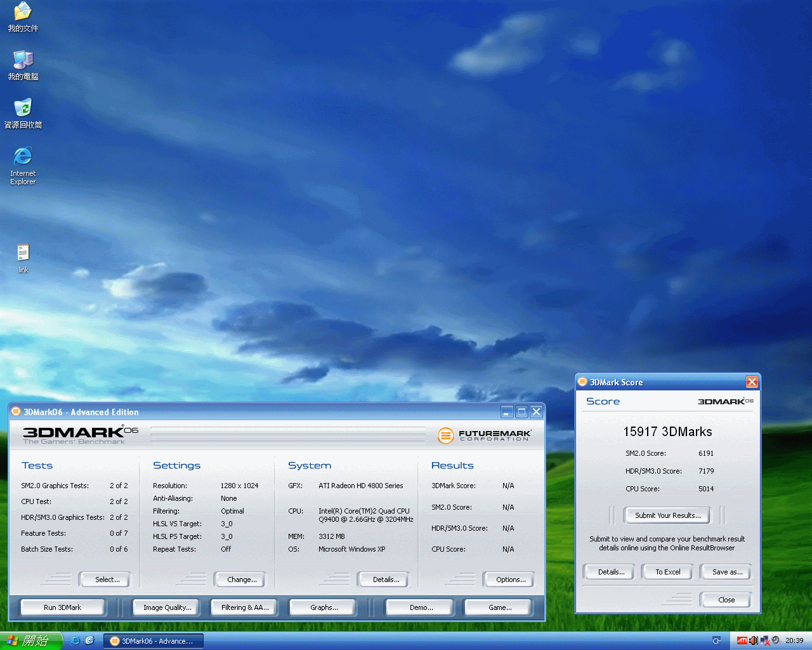Click the Batch Size Tests 0 of 6 value
Image resolution: width=812 pixels, height=650 pixels.
[x=119, y=549]
